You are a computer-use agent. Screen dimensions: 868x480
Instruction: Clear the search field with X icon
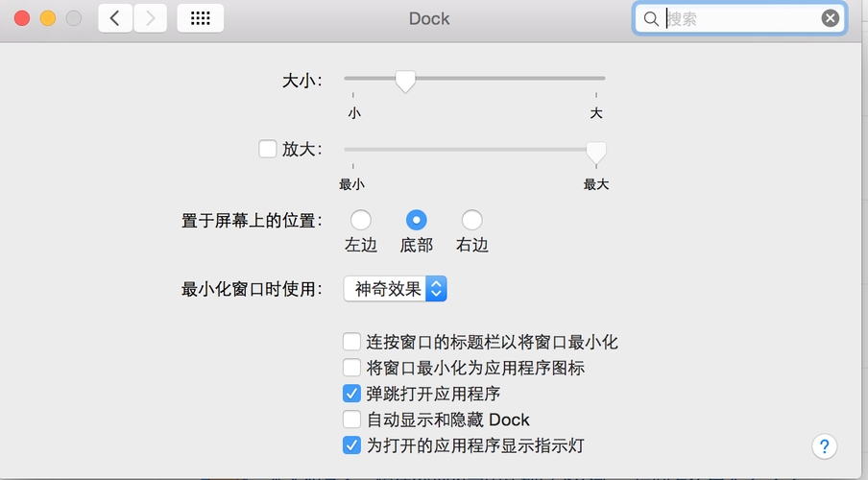(x=830, y=19)
